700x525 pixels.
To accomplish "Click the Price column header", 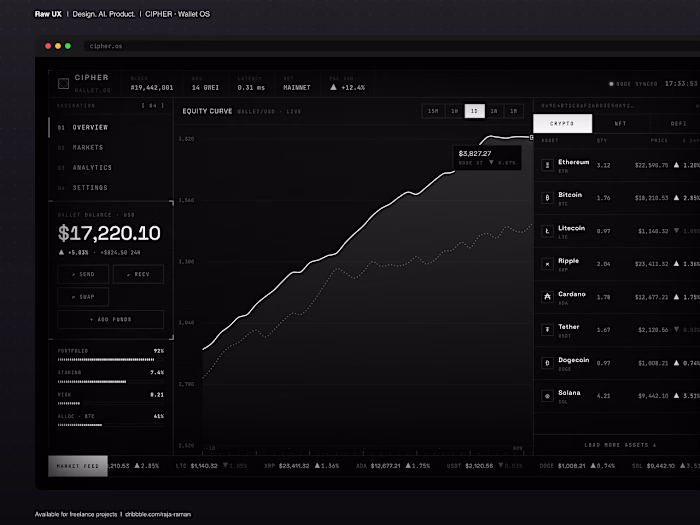I will pos(659,140).
